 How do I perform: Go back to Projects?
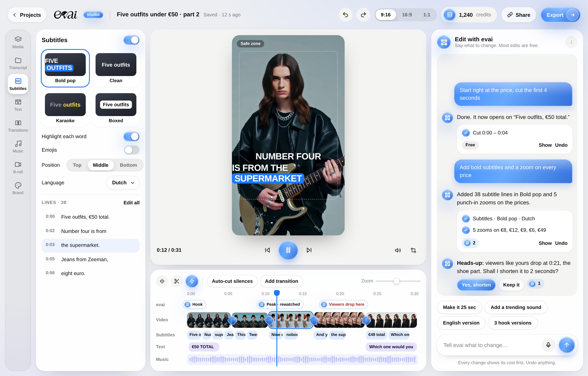pyautogui.click(x=27, y=15)
